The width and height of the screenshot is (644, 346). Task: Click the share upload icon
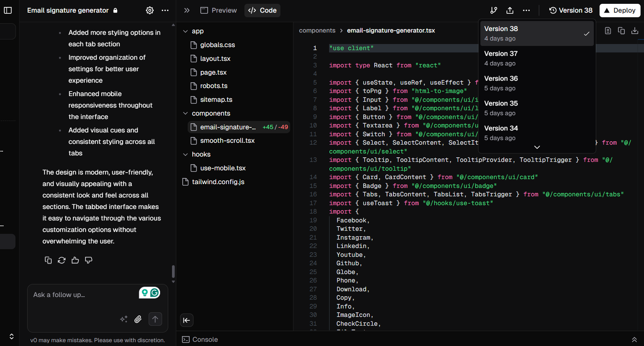(x=510, y=10)
